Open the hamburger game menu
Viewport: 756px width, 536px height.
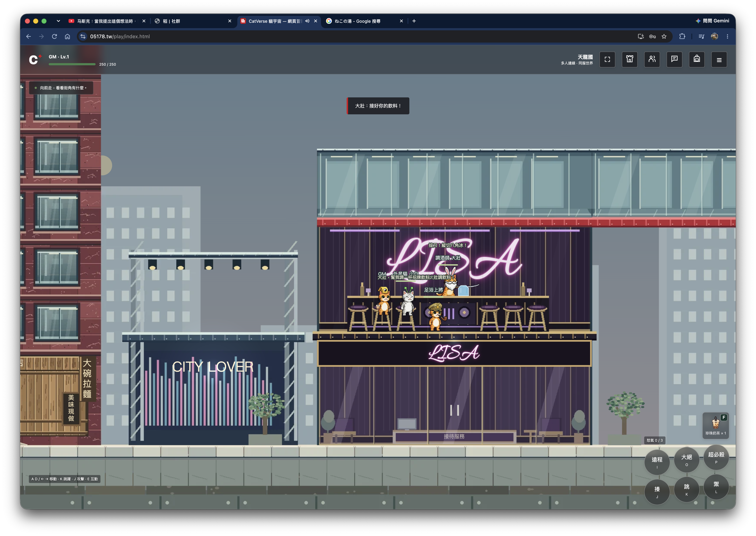point(719,60)
